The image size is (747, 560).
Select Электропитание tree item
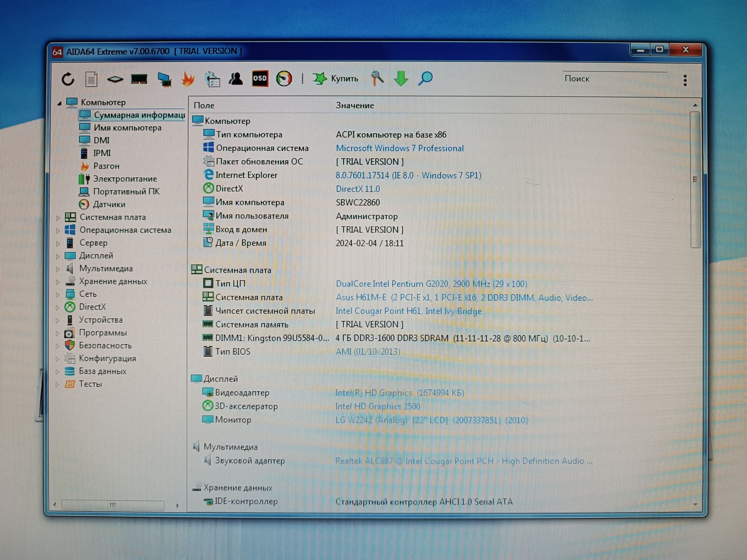(118, 179)
